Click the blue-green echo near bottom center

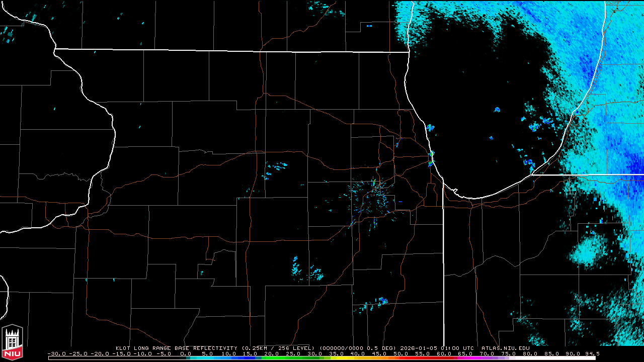tap(382, 301)
